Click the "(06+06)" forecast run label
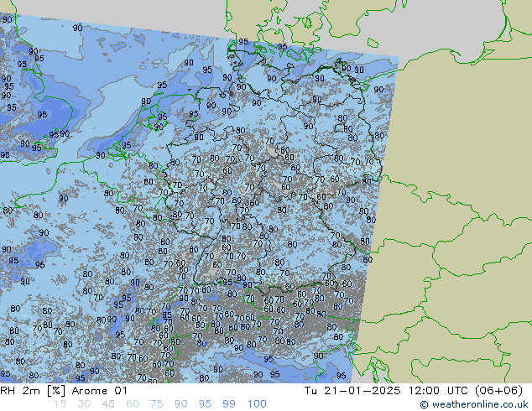The height and width of the screenshot is (411, 532). pos(498,391)
